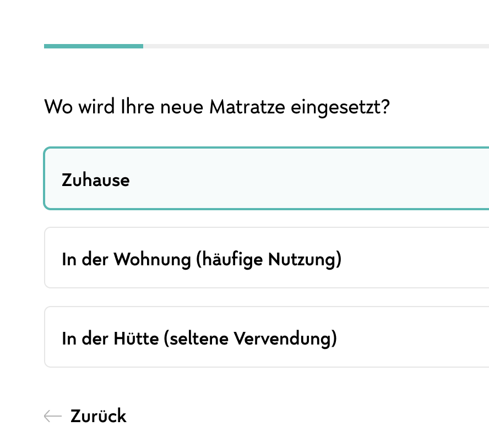Image resolution: width=489 pixels, height=448 pixels.
Task: Go back with the Zurück link
Action: (98, 416)
